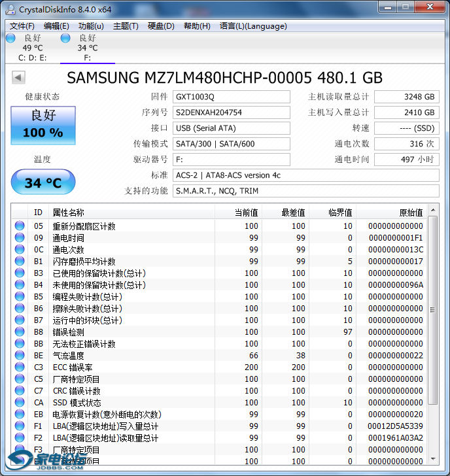Go to the previous disk with the left arrow
Viewport: 450px width, 476px height.
(18, 77)
